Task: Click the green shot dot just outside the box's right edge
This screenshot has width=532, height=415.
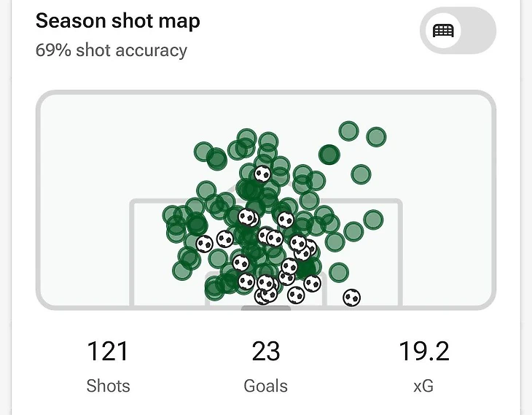Action: (373, 219)
